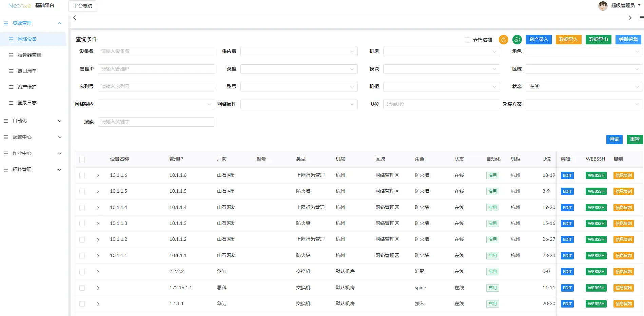Switch to the 平台导航 tab
This screenshot has width=644, height=316.
[83, 6]
